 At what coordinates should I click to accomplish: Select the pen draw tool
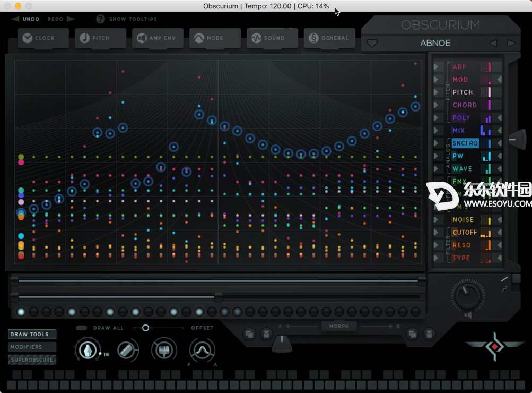pos(88,350)
